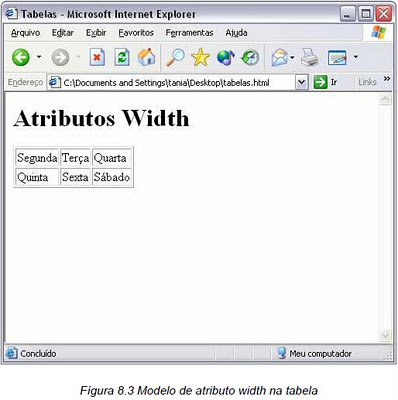This screenshot has height=400, width=398.
Task: Click the Meu computador zone icon
Action: pyautogui.click(x=282, y=353)
